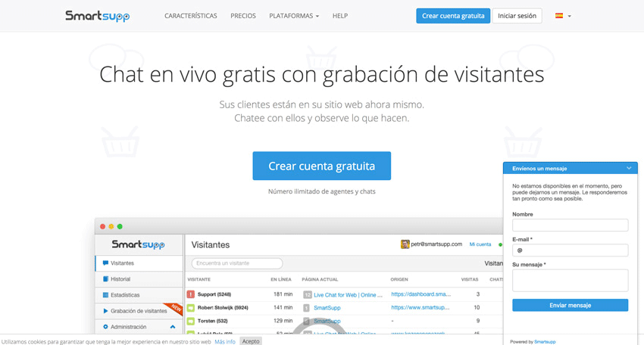Open the Powered by Smartsupp link
Screen dimensions: 644x345
(545, 342)
